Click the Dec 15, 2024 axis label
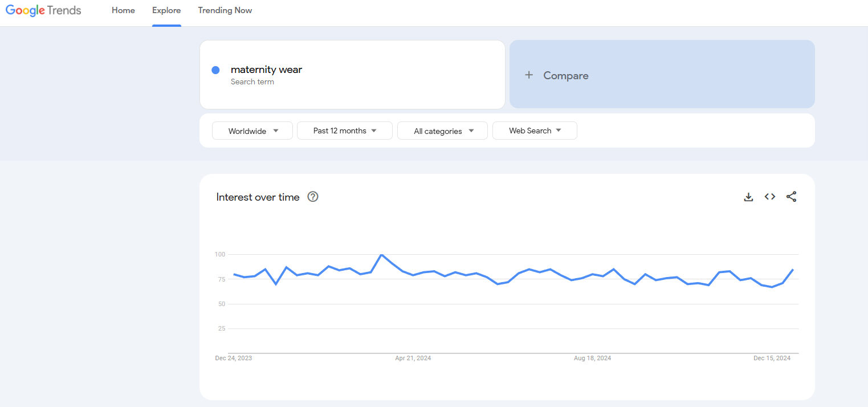This screenshot has width=868, height=407. click(x=772, y=358)
